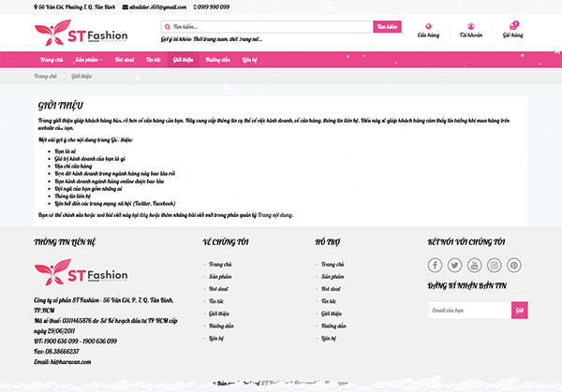Click the map pin address icon
This screenshot has height=392, width=562.
tap(36, 7)
